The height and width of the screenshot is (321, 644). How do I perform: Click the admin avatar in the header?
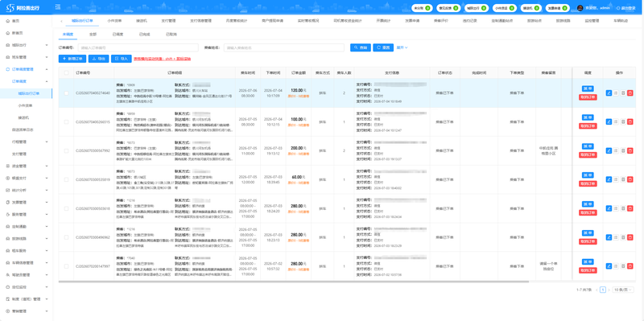tap(580, 8)
